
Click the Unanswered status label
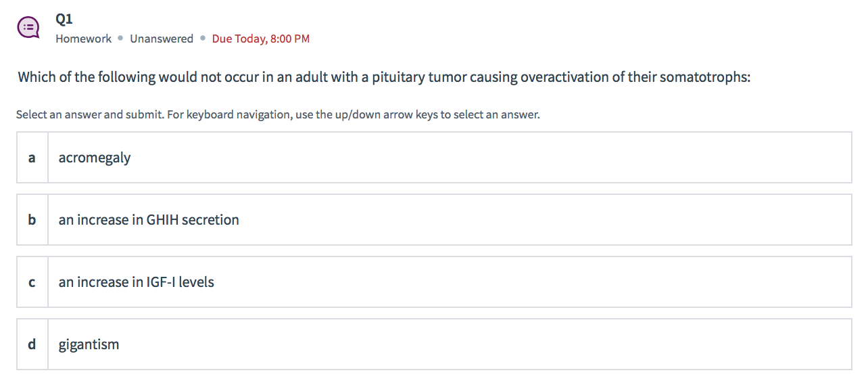pyautogui.click(x=162, y=39)
